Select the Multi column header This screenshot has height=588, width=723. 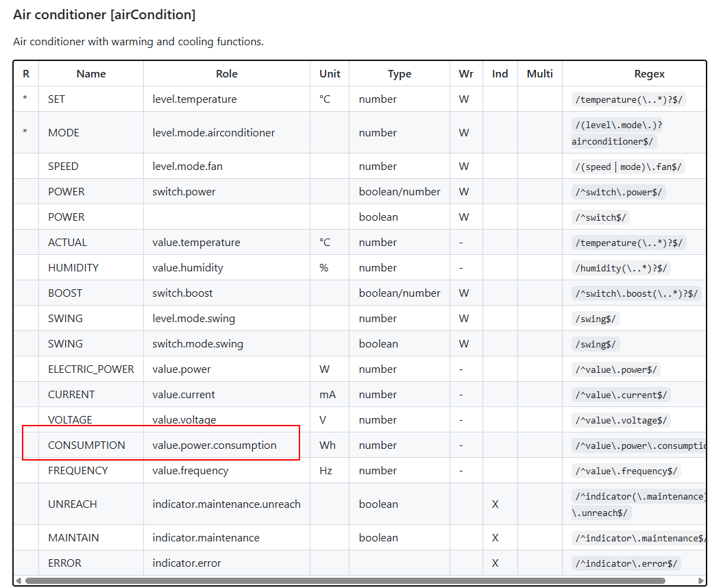(x=540, y=74)
